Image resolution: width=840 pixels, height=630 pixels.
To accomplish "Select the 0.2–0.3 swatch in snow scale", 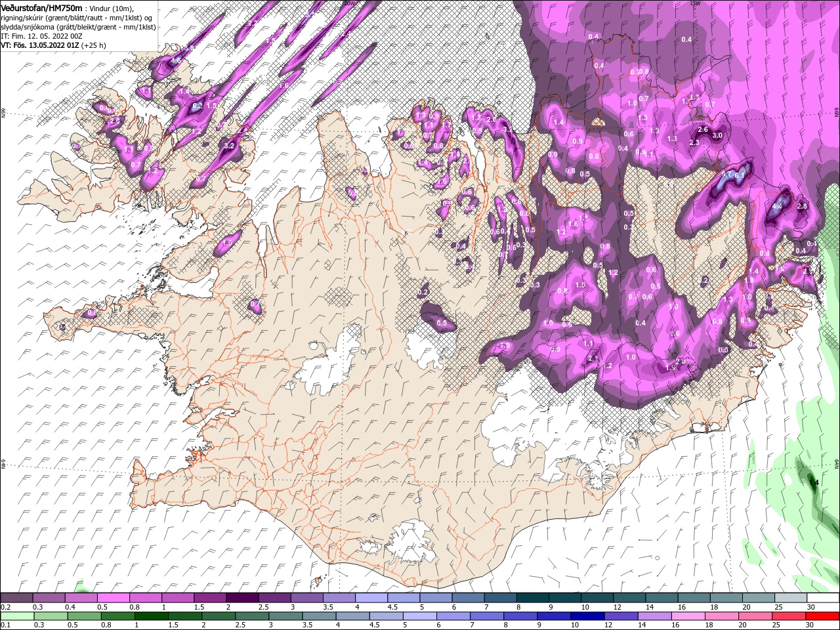I will coord(17,598).
